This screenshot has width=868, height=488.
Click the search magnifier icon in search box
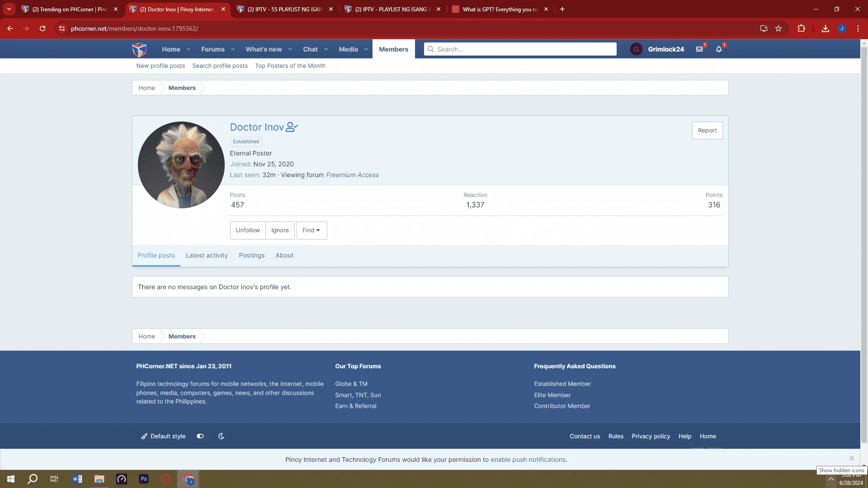431,49
